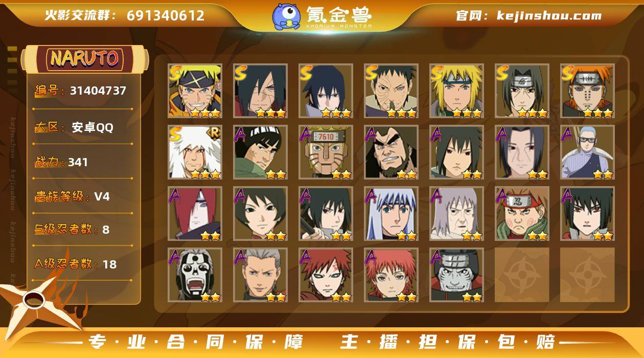Open the first empty shuriken slot
The image size is (644, 358).
click(x=522, y=275)
